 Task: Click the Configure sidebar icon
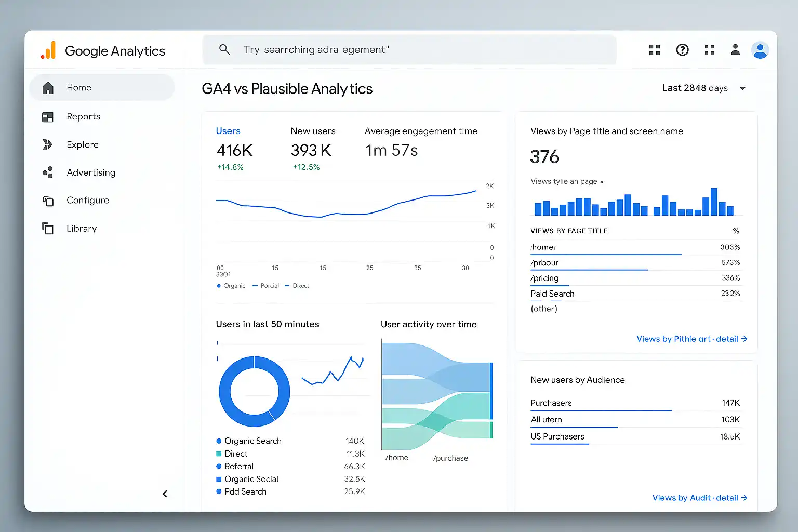(48, 201)
